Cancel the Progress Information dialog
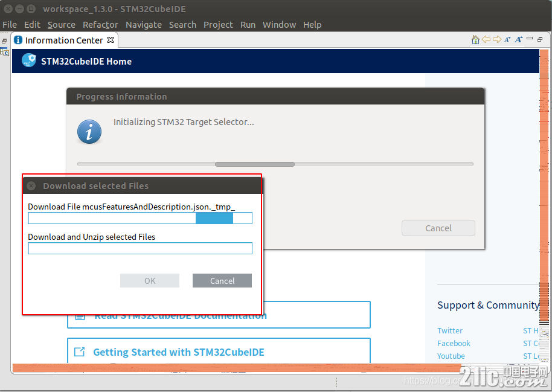Viewport: 552px width, 392px height. point(438,228)
